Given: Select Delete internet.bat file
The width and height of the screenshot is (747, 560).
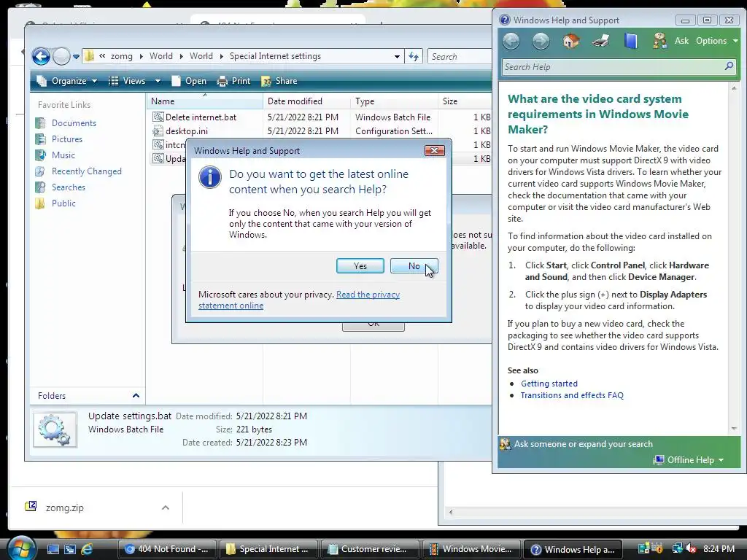Looking at the screenshot, I should click(201, 117).
